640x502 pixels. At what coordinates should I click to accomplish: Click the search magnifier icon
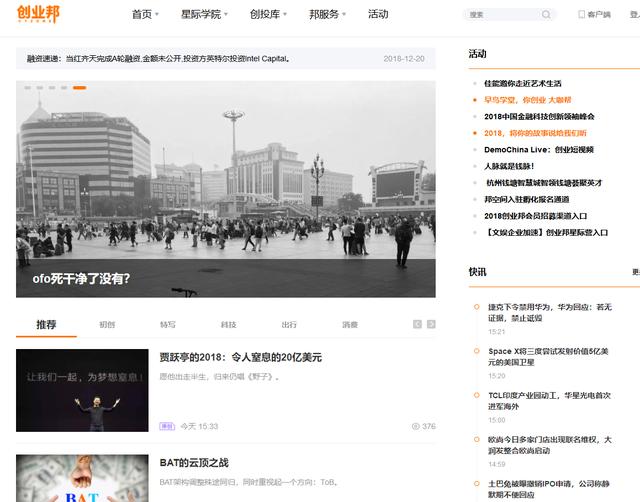point(546,15)
